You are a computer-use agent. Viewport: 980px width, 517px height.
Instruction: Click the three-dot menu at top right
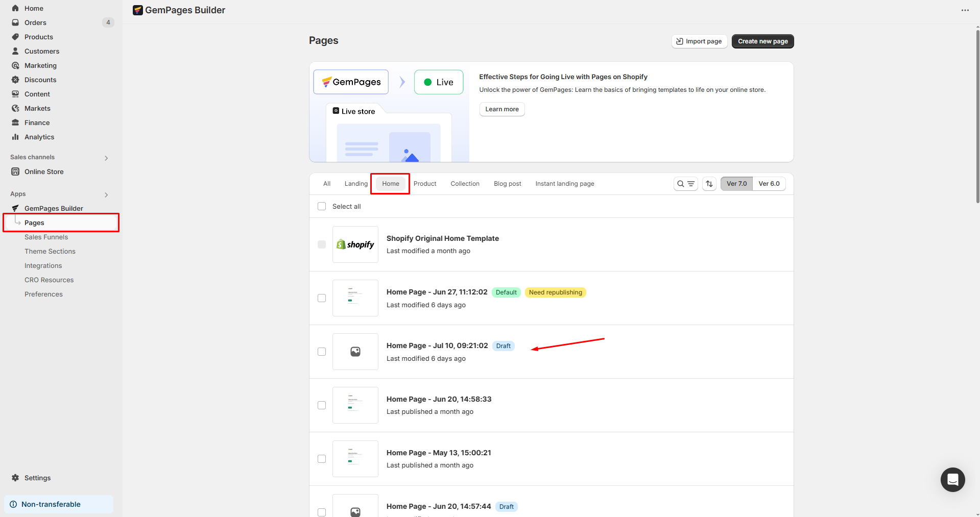pos(965,10)
